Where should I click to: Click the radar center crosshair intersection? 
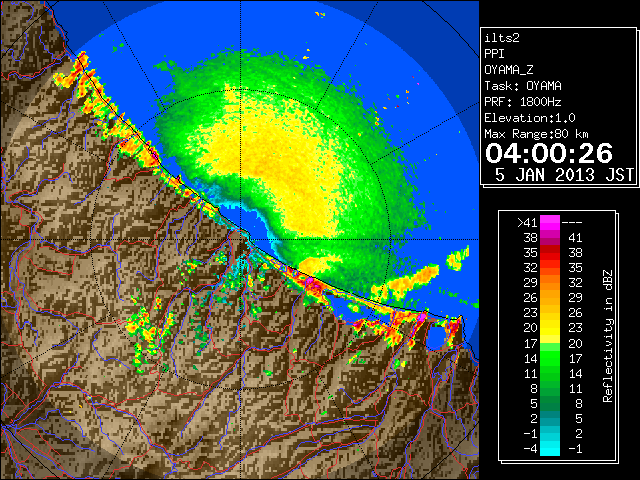[x=240, y=240]
